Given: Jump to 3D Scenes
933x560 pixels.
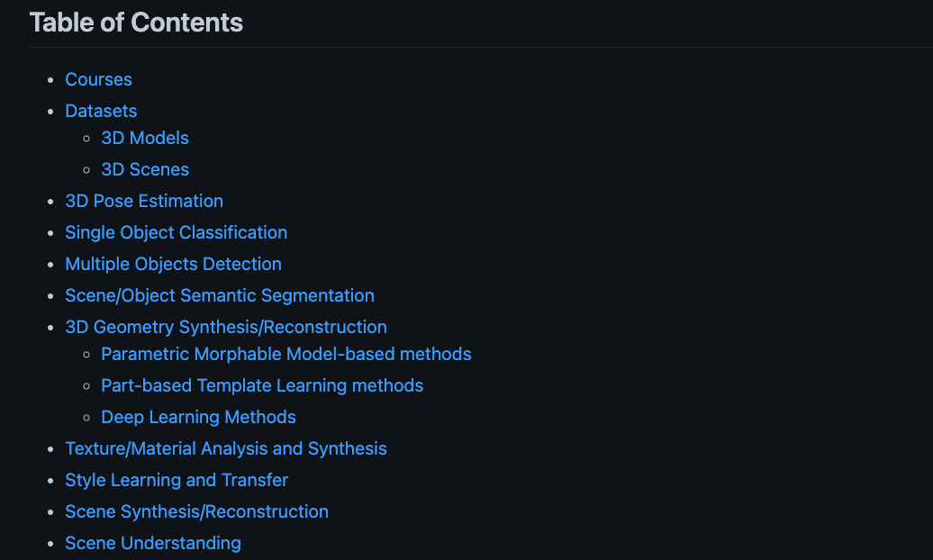Looking at the screenshot, I should point(145,169).
